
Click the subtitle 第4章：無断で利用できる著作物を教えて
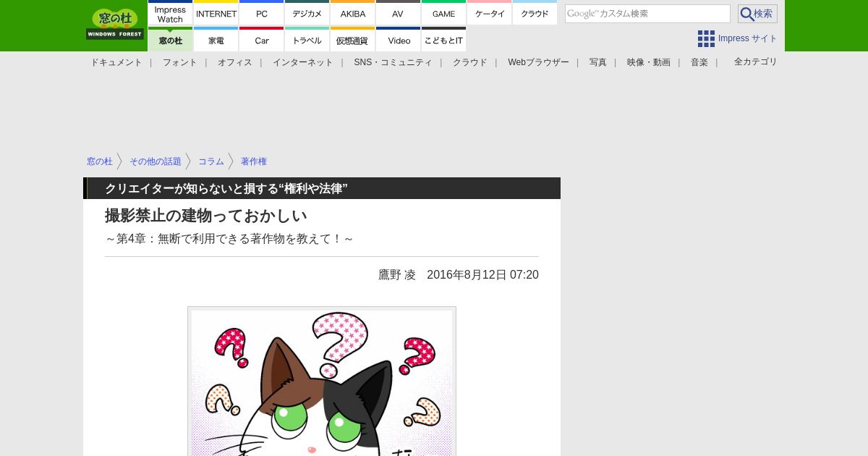(229, 239)
